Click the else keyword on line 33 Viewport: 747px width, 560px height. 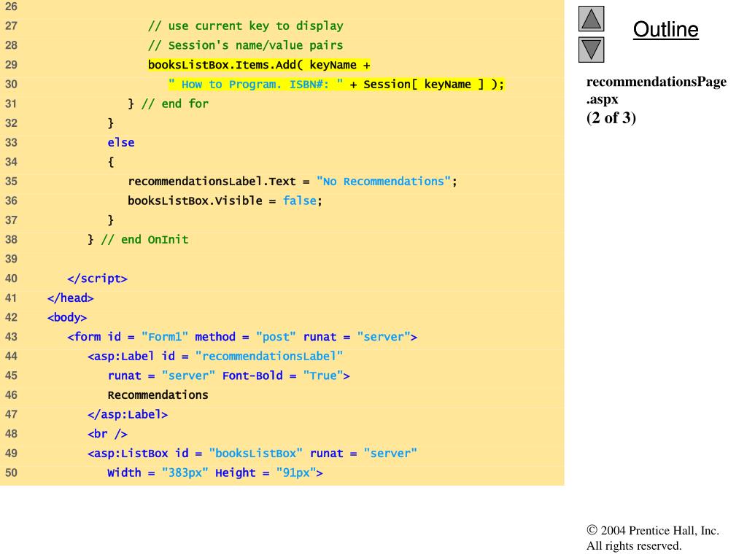[x=121, y=142]
